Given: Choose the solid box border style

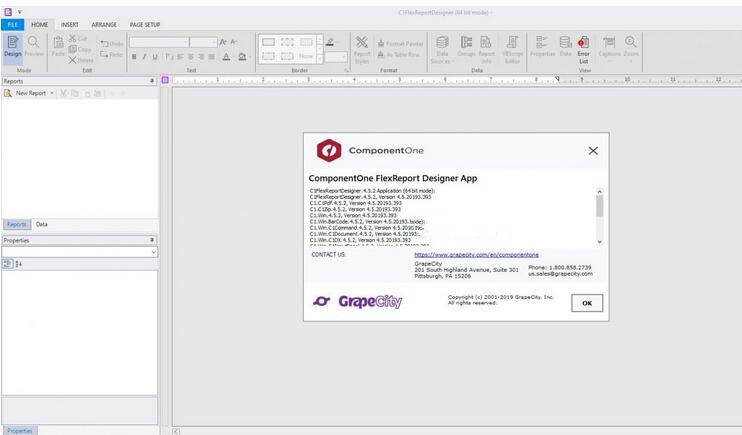Looking at the screenshot, I should click(x=268, y=42).
